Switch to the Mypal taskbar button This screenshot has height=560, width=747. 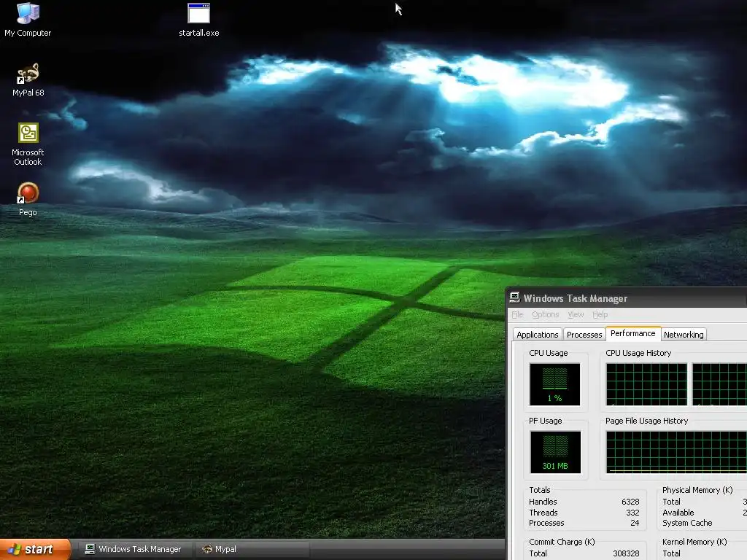coord(252,549)
